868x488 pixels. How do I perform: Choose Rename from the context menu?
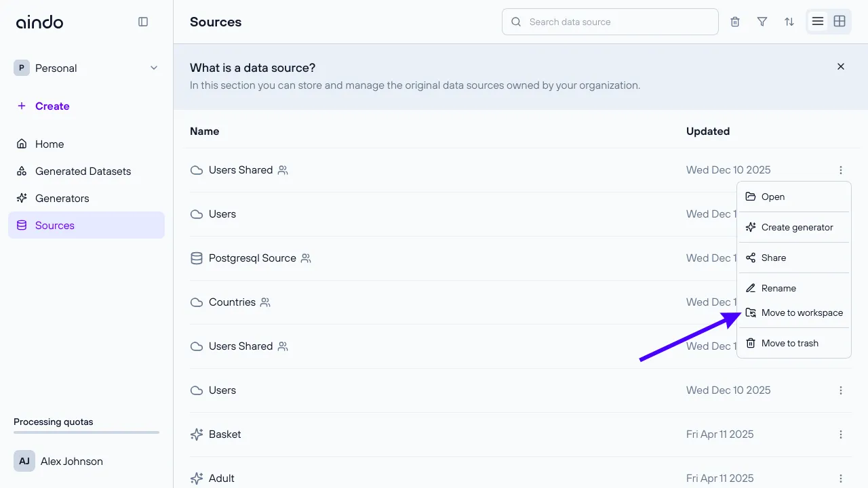(x=778, y=288)
